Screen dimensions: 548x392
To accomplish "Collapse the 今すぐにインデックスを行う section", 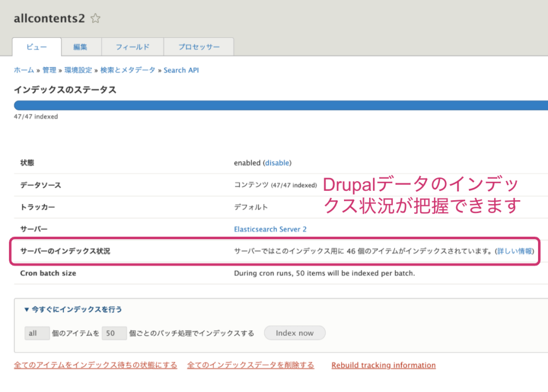I will click(73, 310).
